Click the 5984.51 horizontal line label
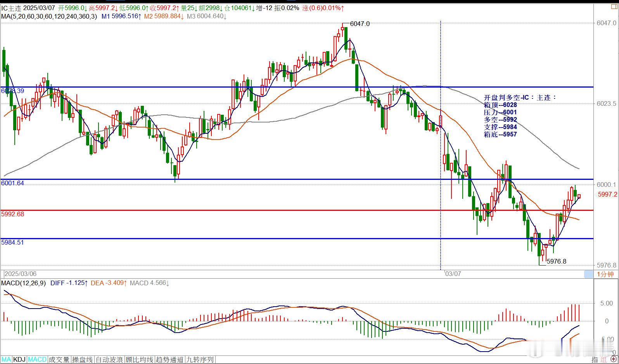Screen dimensions: 619x364 pyautogui.click(x=12, y=242)
